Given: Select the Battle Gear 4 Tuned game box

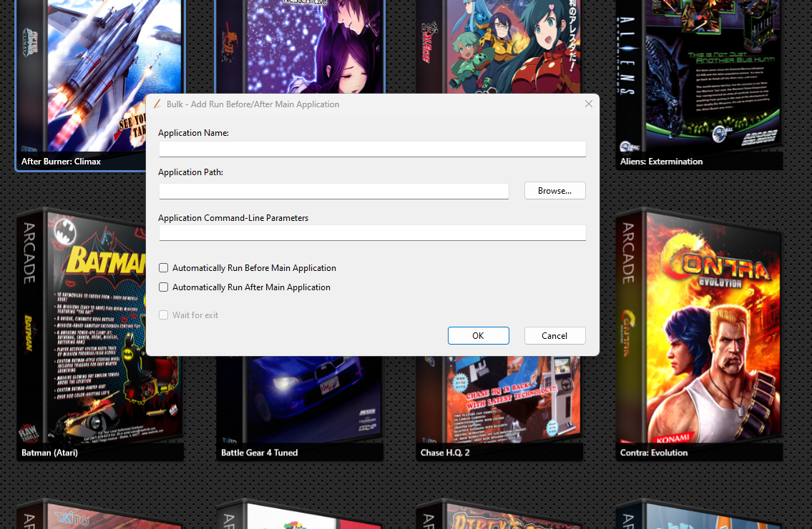Looking at the screenshot, I should coord(300,409).
